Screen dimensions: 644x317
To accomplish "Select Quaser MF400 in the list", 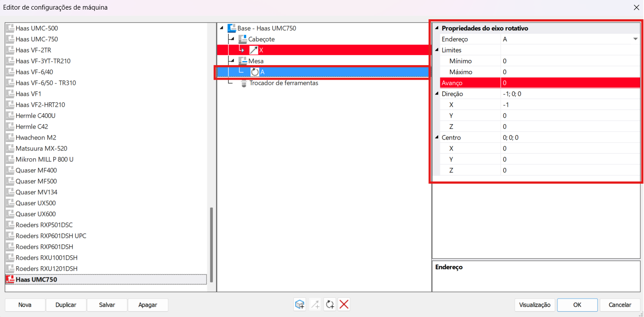I will click(36, 171).
